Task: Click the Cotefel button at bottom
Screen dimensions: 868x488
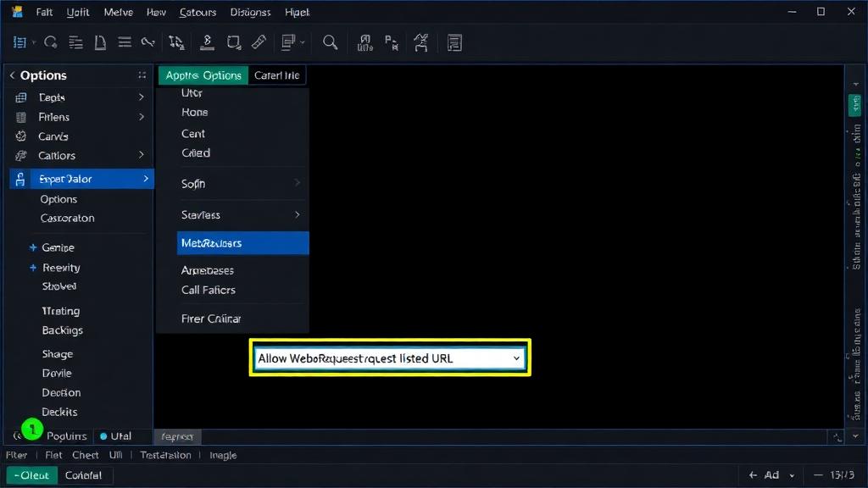Action: click(83, 475)
